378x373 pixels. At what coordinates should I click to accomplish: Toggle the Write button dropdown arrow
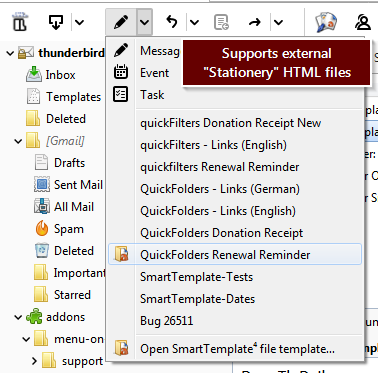tap(144, 22)
